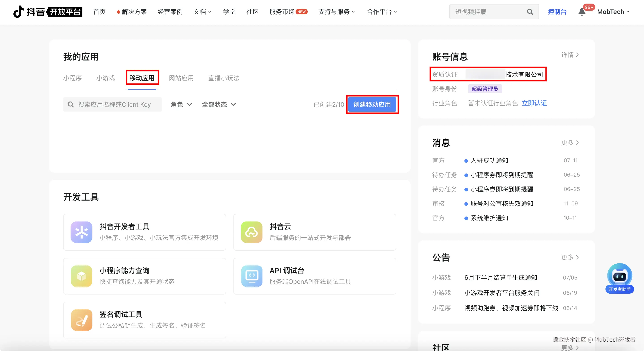This screenshot has width=644, height=351.
Task: Click the Douyin Cloud green icon
Action: click(251, 232)
